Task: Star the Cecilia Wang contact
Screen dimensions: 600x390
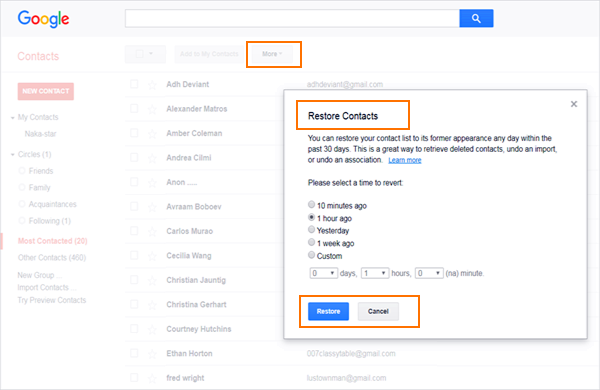Action: tap(152, 256)
